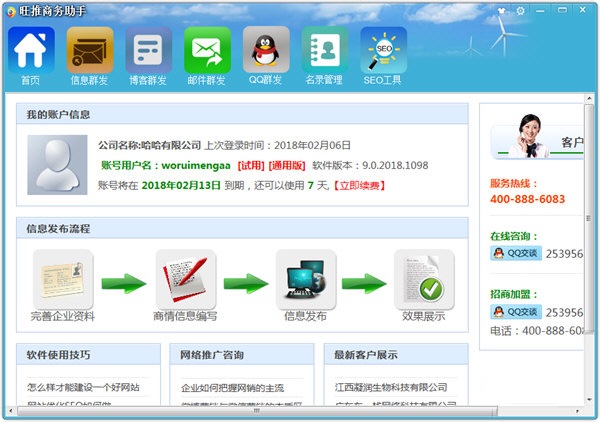Click the 效果展示 checkmark document icon

(x=424, y=279)
